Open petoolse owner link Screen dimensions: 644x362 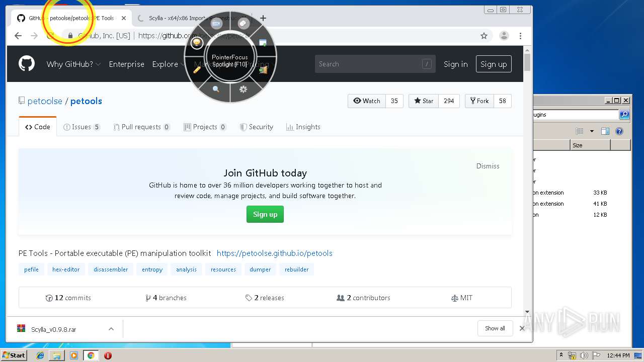[45, 101]
